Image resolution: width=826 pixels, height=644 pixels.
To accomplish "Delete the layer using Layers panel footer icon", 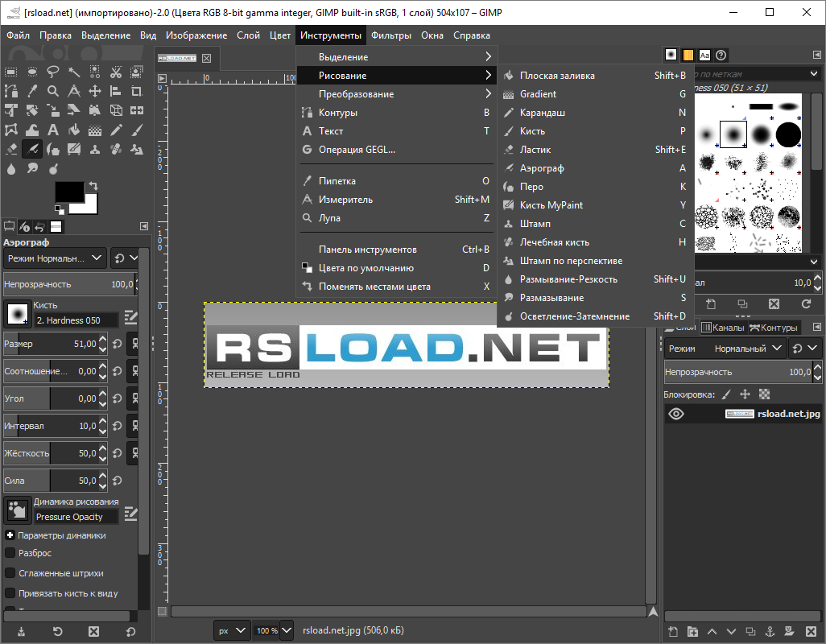I will coord(811,631).
